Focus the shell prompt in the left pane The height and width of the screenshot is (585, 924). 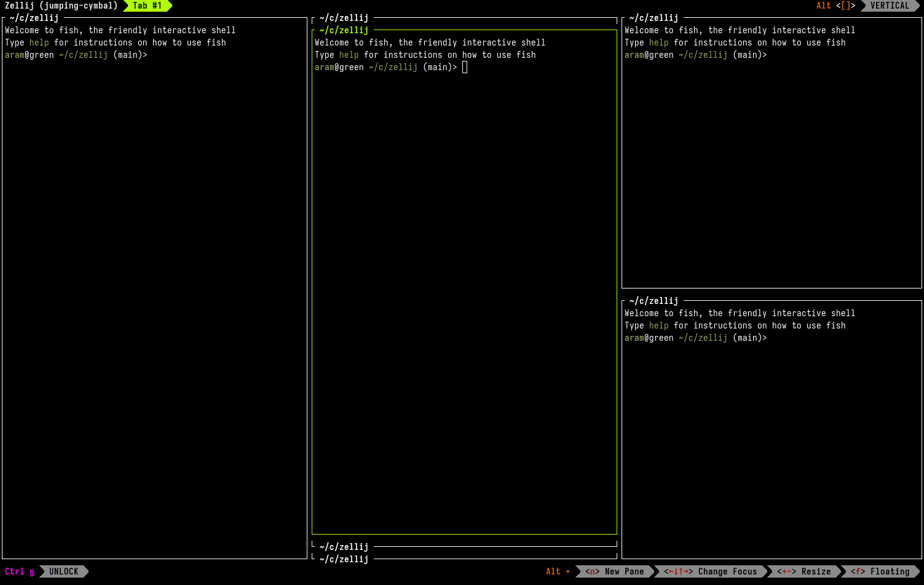pyautogui.click(x=76, y=55)
